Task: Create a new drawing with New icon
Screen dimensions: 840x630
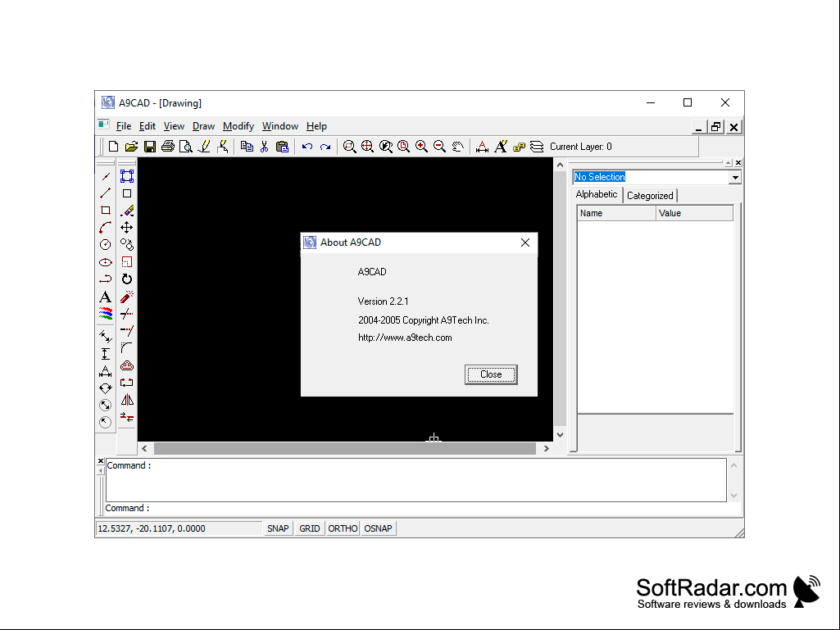Action: pos(113,147)
